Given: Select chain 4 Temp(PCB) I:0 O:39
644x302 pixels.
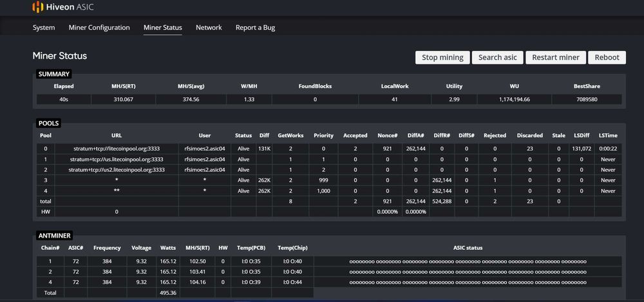Looking at the screenshot, I should click(251, 283).
